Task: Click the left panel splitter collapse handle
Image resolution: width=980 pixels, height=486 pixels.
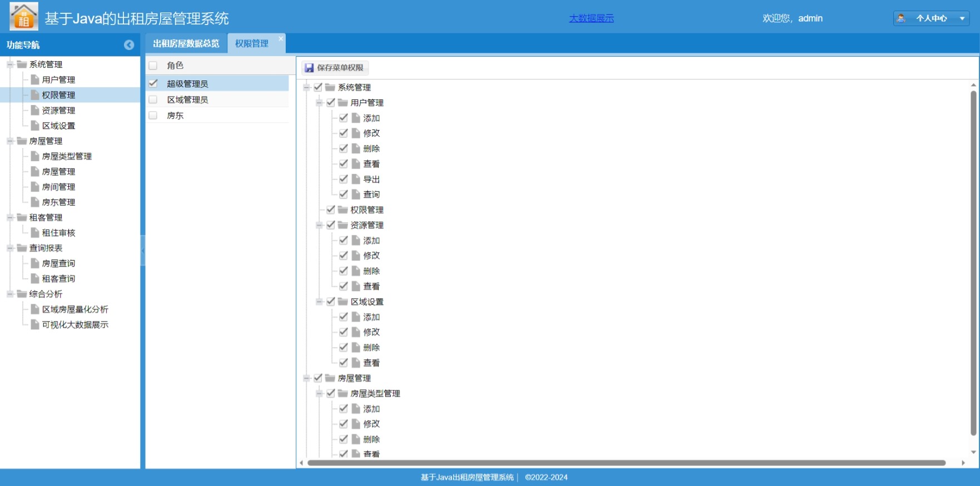Action: point(143,250)
